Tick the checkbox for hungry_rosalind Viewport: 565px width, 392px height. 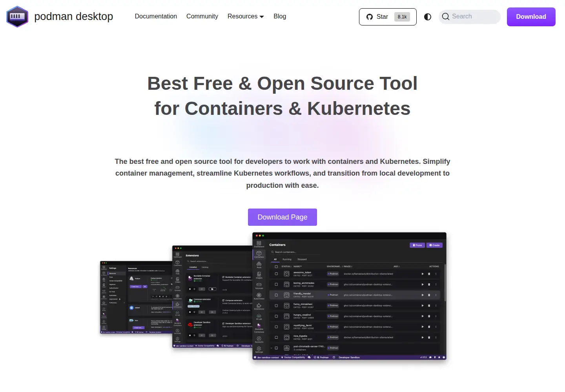pos(276,316)
